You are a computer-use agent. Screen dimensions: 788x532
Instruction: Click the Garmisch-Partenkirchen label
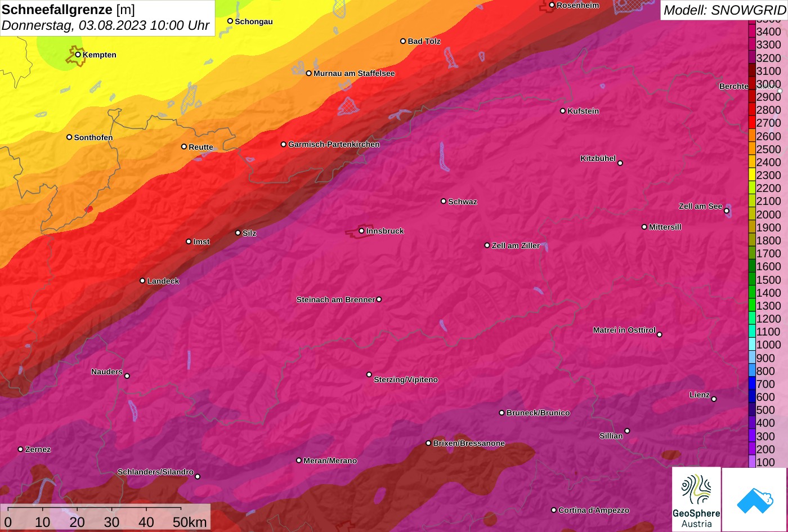click(334, 144)
